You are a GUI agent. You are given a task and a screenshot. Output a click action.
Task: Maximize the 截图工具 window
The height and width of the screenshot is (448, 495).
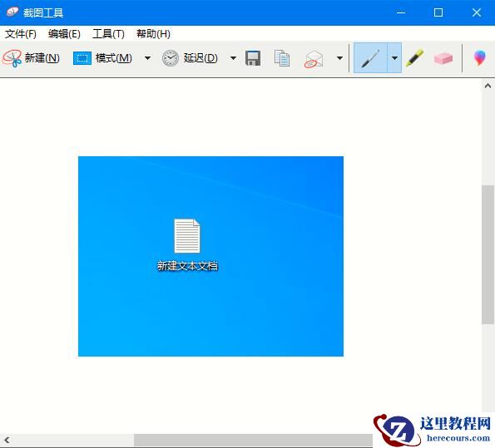click(438, 12)
